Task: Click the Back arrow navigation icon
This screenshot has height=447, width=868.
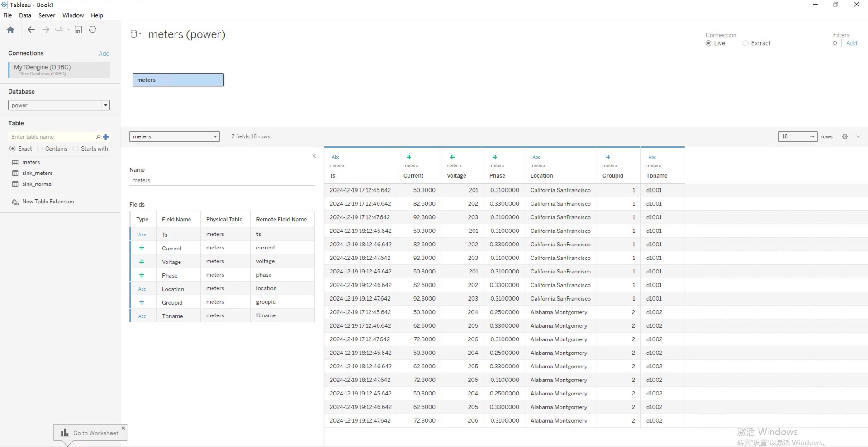Action: (x=31, y=29)
